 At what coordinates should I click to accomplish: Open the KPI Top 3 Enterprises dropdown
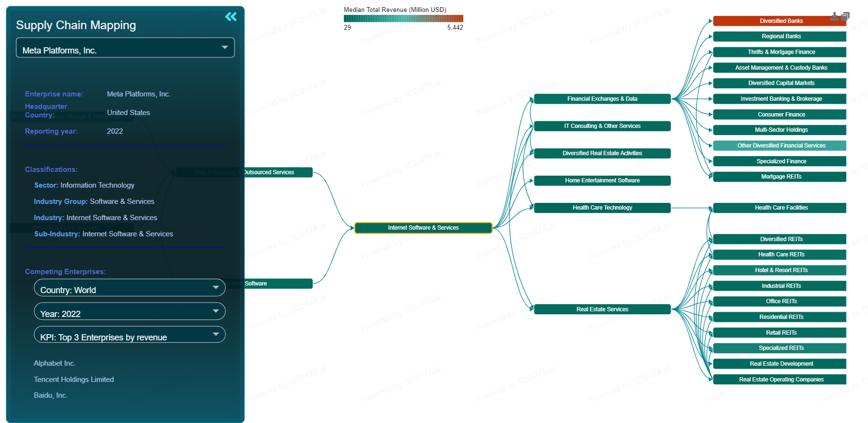[x=129, y=335]
